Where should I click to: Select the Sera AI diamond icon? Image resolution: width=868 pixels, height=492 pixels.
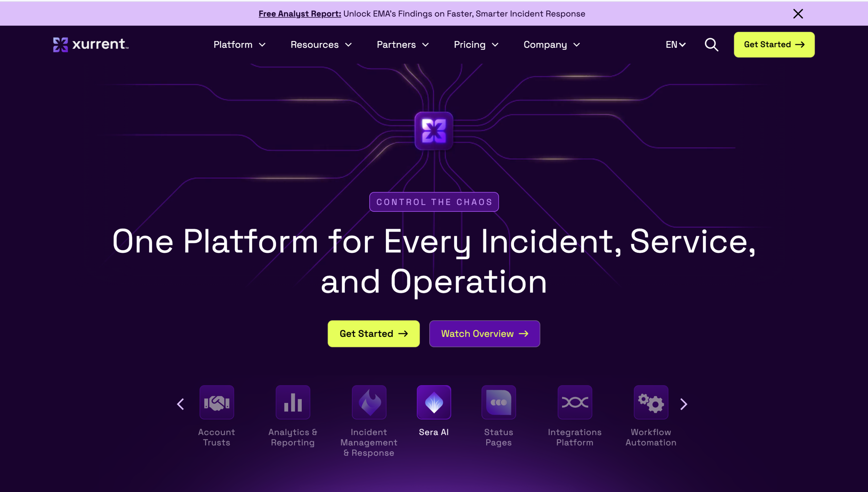click(434, 402)
